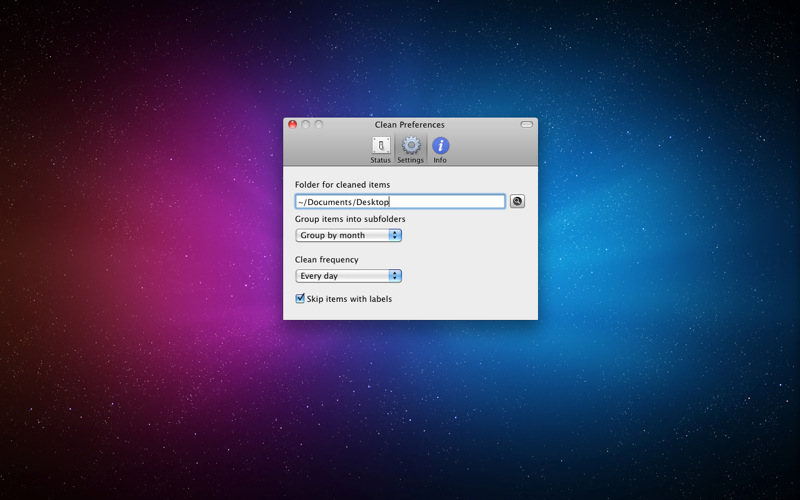Click the "Settings" text under the gear
Viewport: 800px width, 500px height.
[x=410, y=160]
